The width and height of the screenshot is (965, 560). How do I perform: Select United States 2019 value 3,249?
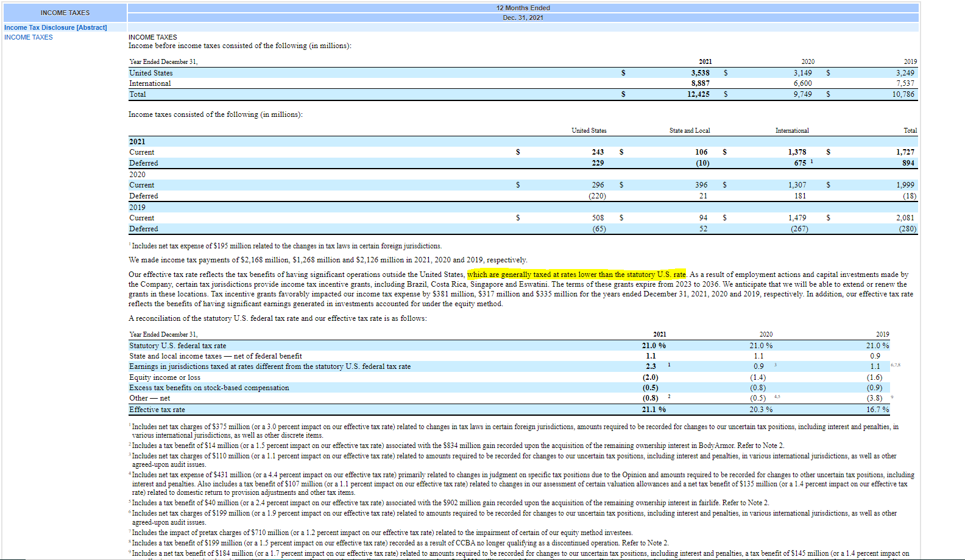coord(905,72)
